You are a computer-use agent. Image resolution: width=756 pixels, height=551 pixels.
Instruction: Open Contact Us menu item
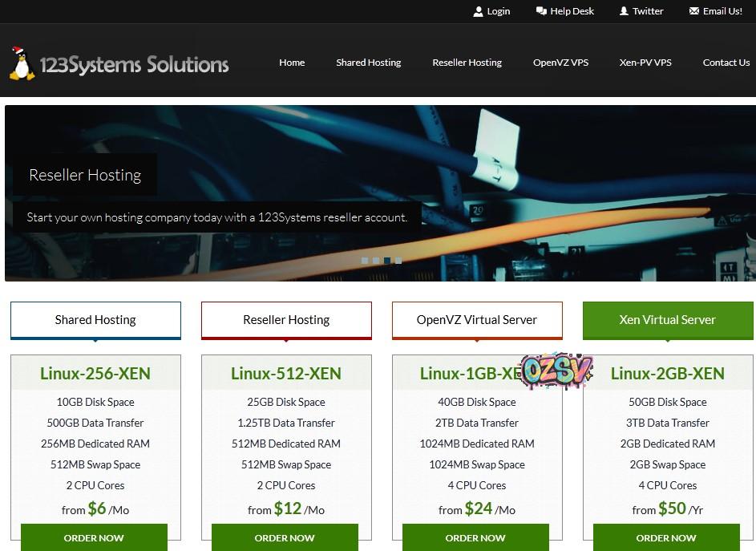pos(726,63)
